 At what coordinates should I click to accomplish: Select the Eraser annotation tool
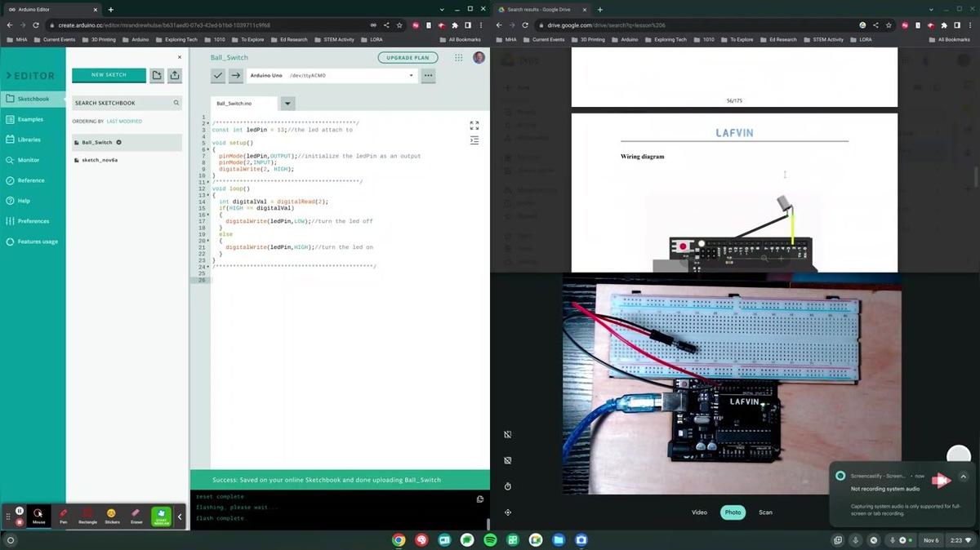[136, 516]
